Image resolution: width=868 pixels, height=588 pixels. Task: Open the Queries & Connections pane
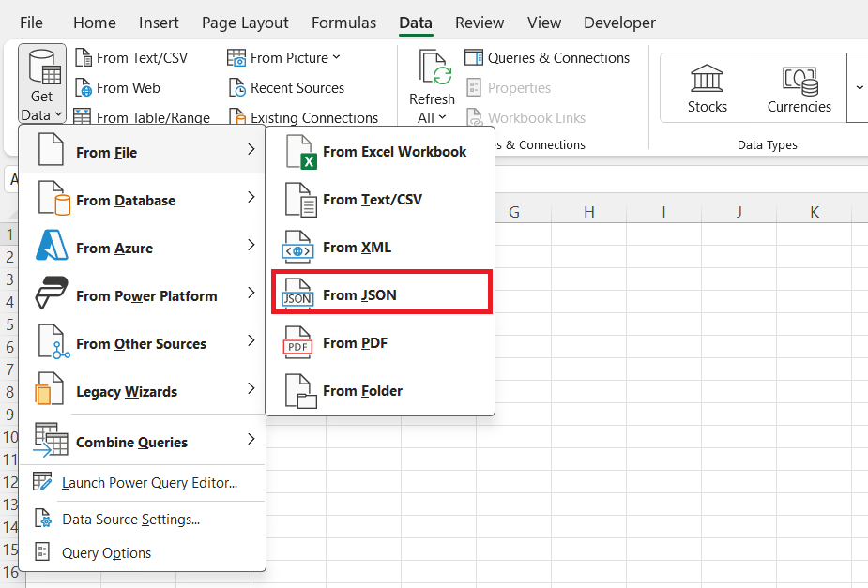(547, 57)
